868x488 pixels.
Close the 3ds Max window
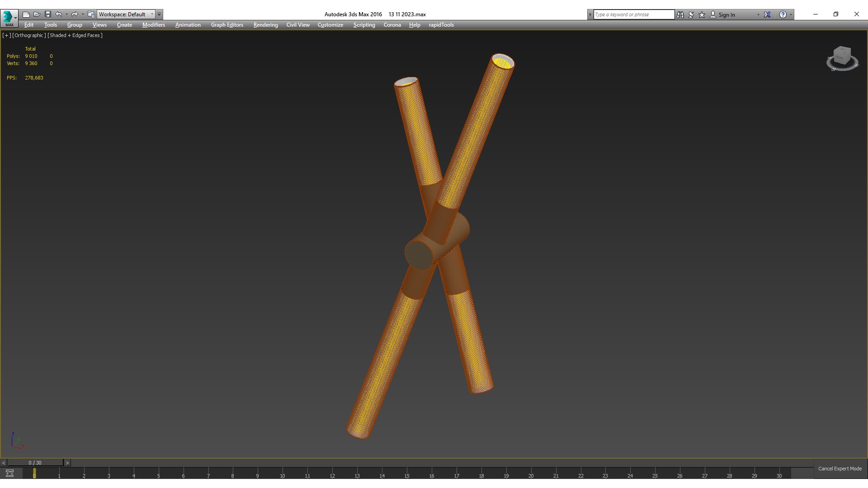point(856,14)
